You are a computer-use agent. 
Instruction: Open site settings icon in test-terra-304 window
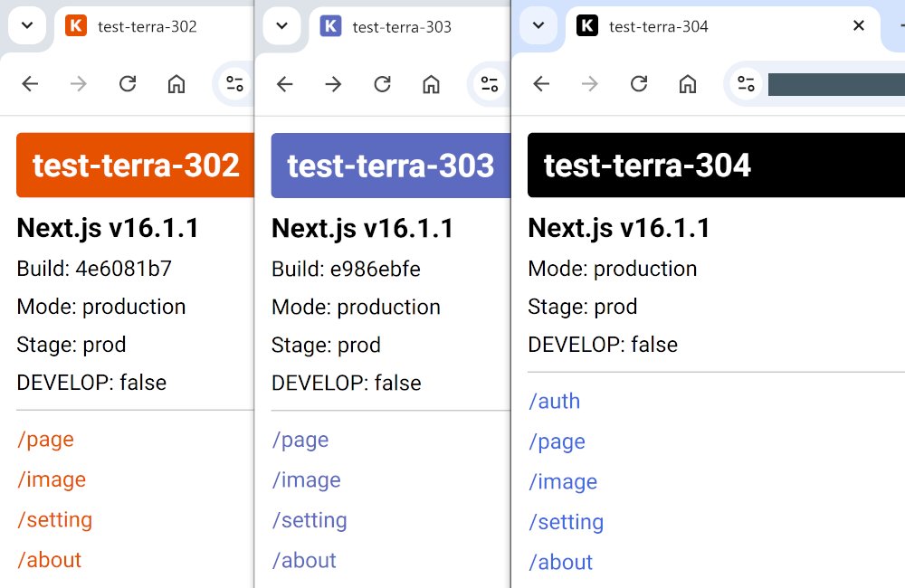746,84
